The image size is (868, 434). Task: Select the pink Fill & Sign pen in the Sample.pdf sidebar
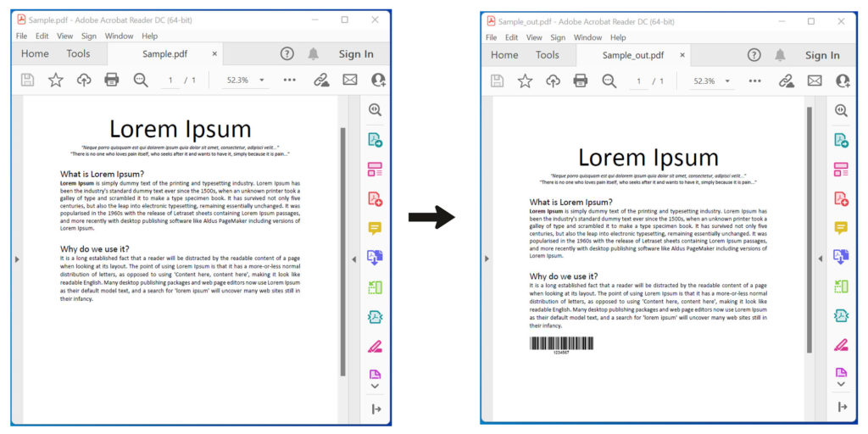[375, 346]
